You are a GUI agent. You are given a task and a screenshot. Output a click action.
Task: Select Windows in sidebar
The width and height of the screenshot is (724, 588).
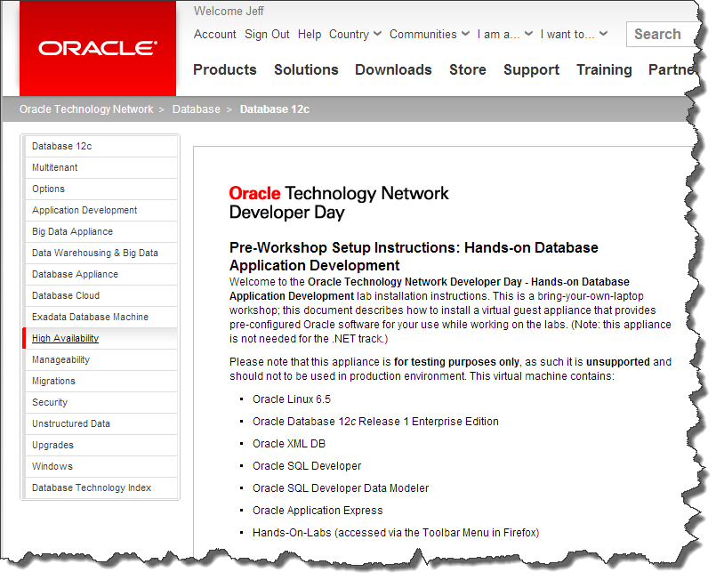pos(101,466)
